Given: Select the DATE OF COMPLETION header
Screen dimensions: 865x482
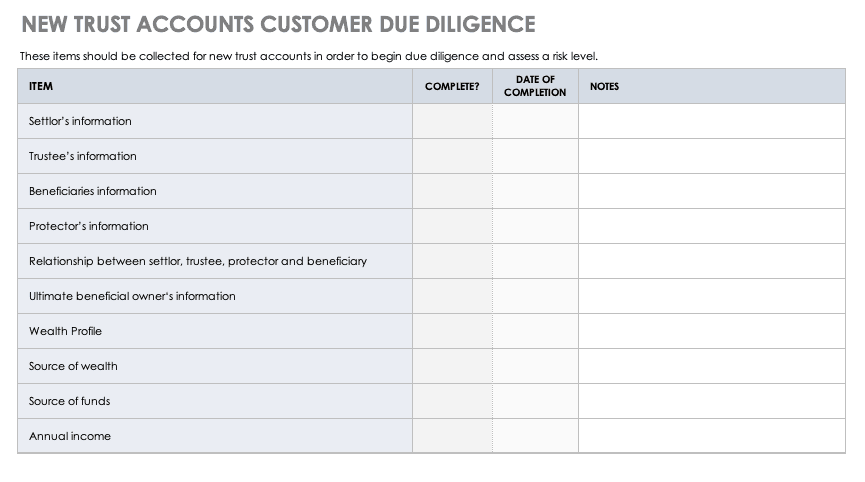Looking at the screenshot, I should point(535,86).
